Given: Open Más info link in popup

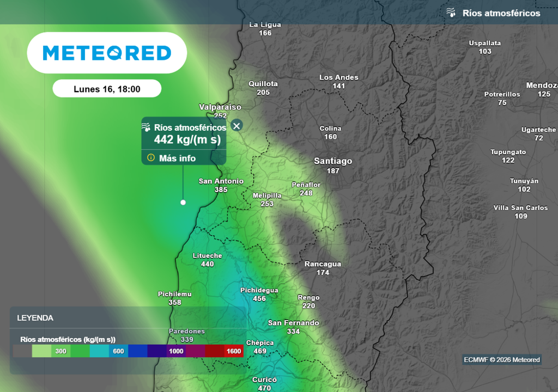Looking at the screenshot, I should (177, 158).
